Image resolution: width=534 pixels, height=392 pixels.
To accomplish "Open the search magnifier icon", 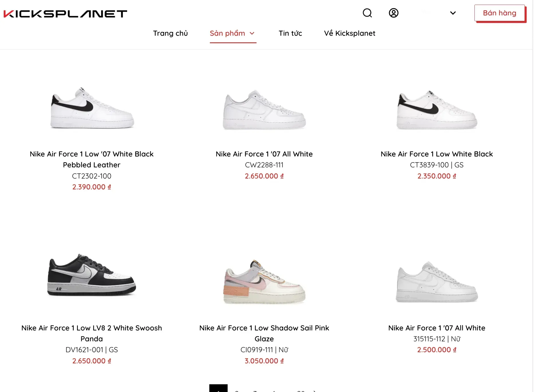I will click(x=367, y=13).
